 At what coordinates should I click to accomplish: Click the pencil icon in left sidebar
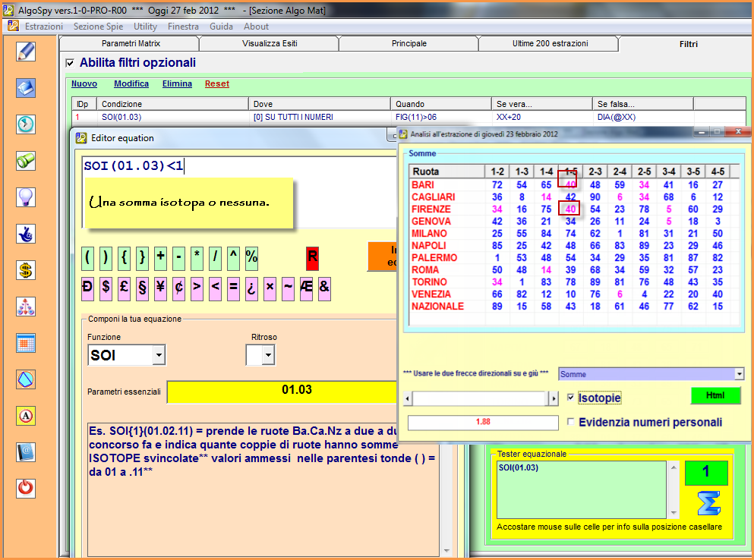coord(26,52)
